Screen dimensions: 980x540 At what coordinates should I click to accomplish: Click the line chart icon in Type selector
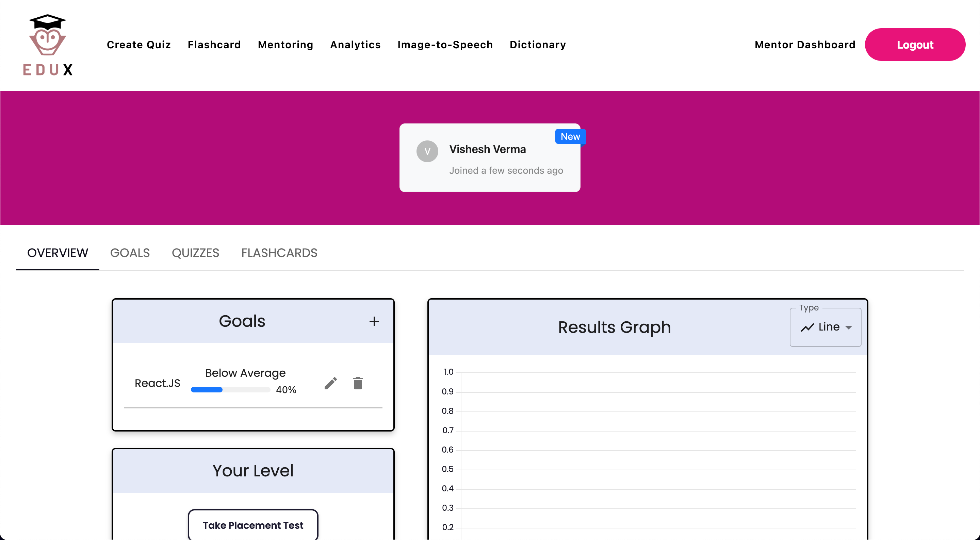click(807, 327)
